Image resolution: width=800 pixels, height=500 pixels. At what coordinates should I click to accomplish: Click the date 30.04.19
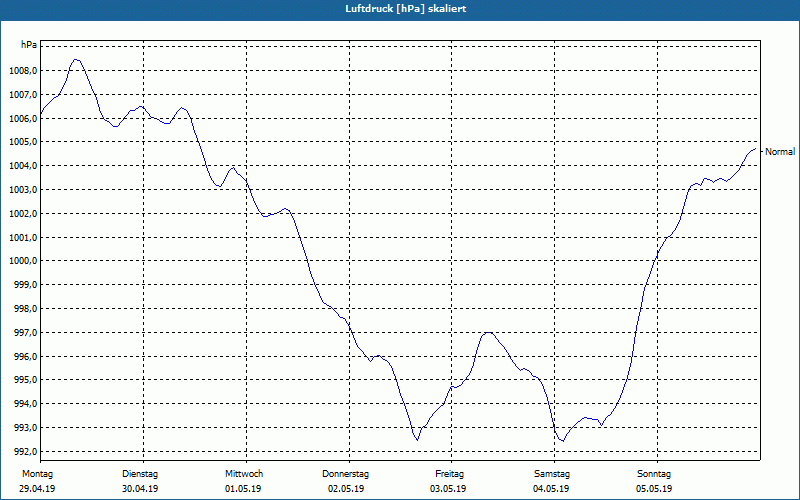coord(140,489)
